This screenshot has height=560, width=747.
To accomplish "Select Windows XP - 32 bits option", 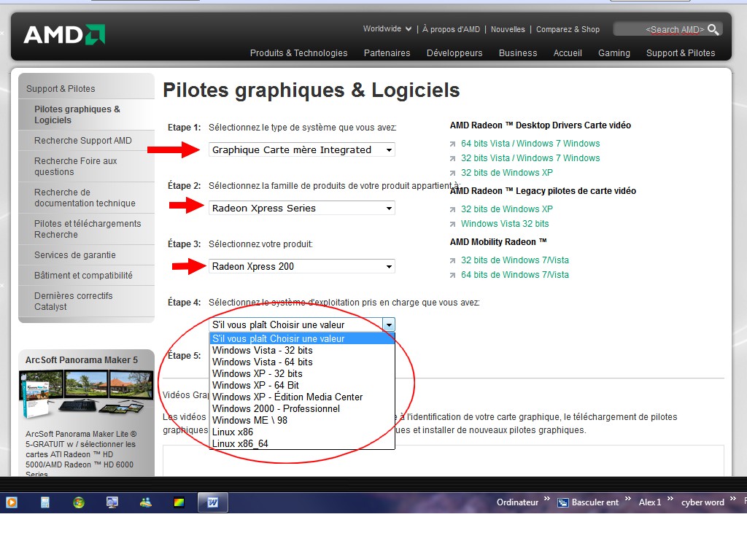I will pyautogui.click(x=257, y=373).
